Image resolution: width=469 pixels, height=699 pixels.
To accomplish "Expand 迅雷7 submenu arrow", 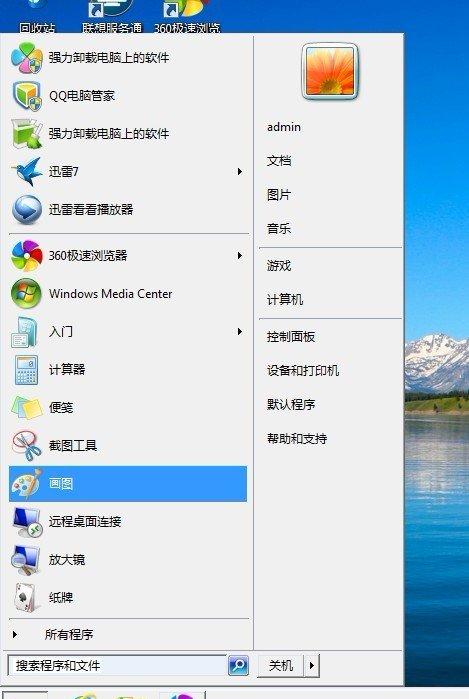I will click(x=240, y=172).
